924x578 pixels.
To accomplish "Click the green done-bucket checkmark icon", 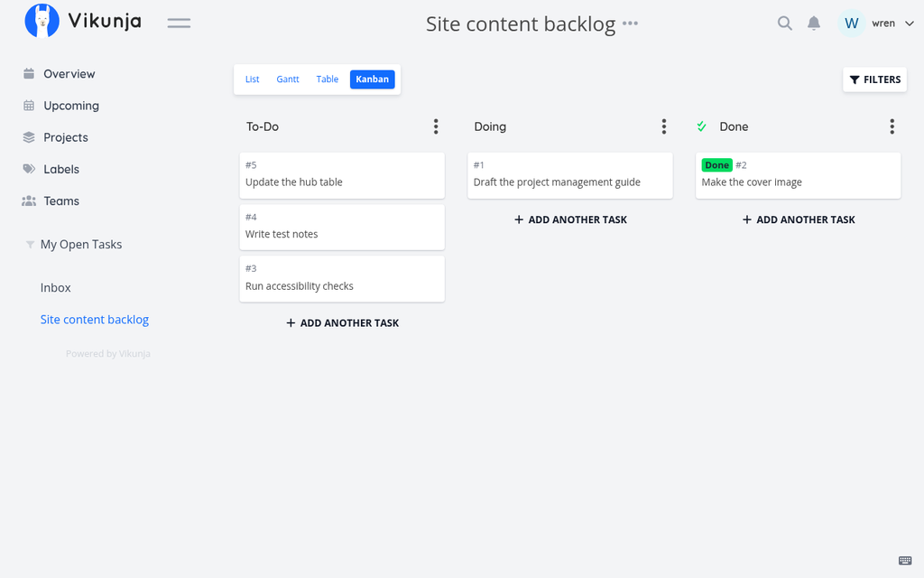I will tap(701, 126).
